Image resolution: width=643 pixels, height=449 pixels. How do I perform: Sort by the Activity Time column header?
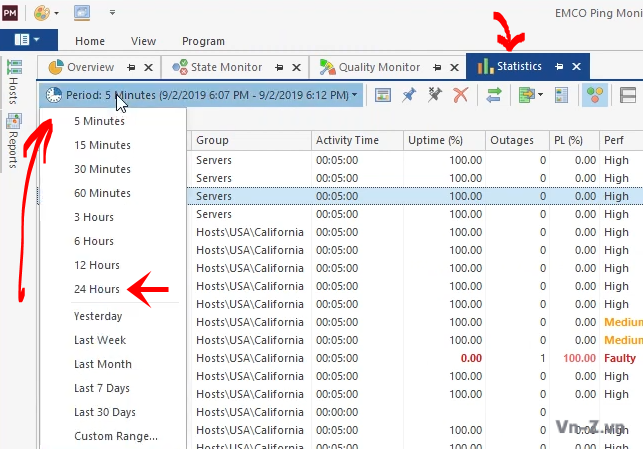pyautogui.click(x=357, y=140)
